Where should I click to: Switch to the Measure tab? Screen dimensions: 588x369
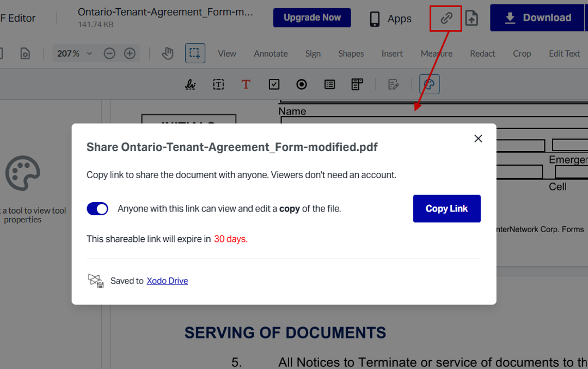(437, 53)
